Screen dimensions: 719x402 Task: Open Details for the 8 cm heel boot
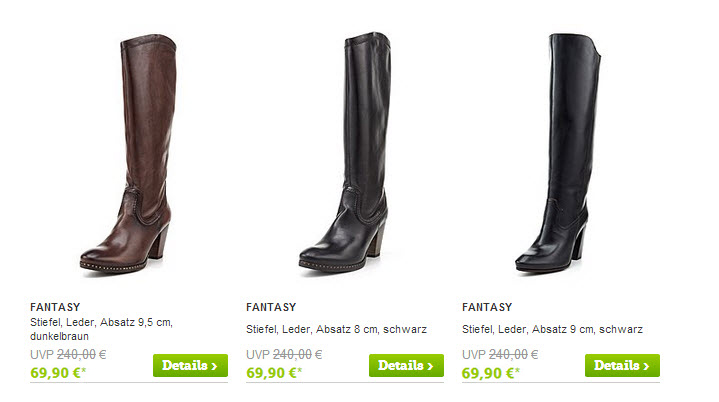pyautogui.click(x=406, y=365)
